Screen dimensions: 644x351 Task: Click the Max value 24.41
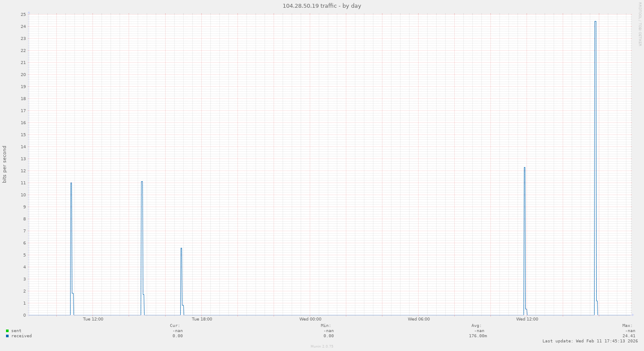[x=629, y=336]
